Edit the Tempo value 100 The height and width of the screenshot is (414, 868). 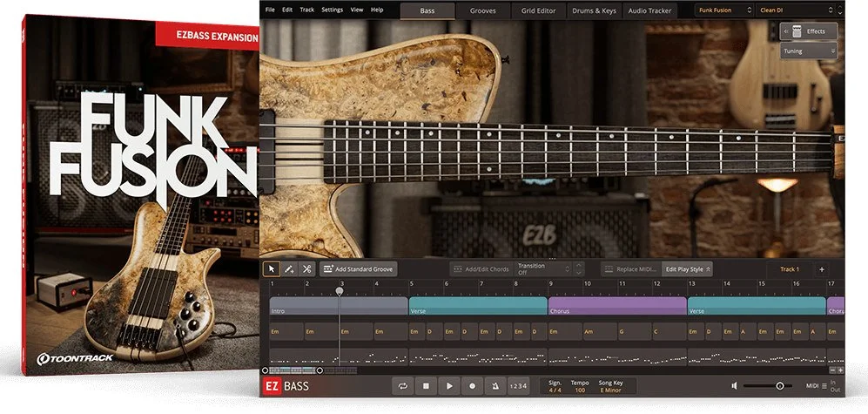coord(580,390)
